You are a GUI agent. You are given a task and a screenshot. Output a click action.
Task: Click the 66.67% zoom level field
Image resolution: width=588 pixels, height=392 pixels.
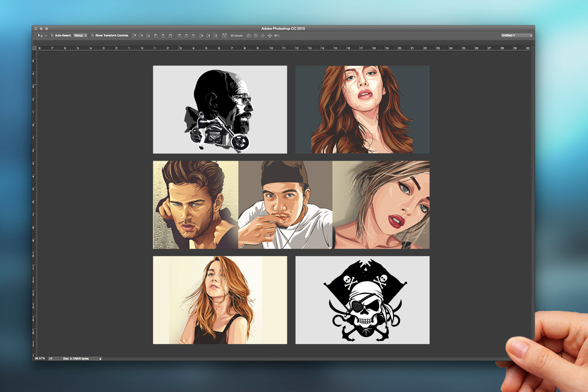(x=40, y=358)
